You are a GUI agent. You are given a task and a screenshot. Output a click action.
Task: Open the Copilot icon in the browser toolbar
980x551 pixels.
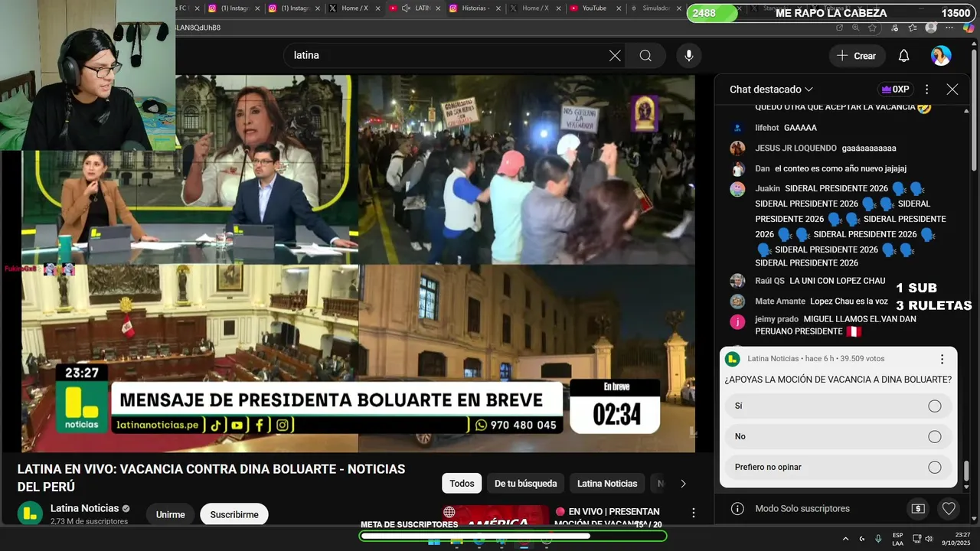point(969,28)
